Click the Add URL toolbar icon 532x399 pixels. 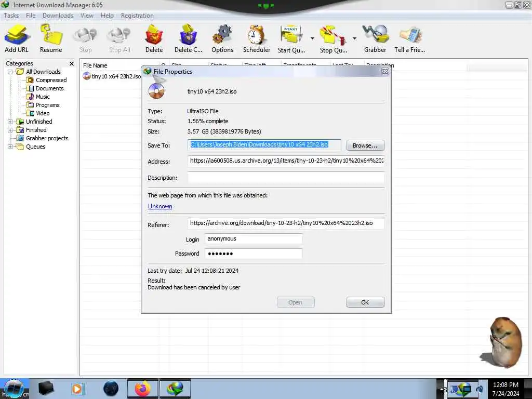click(17, 38)
